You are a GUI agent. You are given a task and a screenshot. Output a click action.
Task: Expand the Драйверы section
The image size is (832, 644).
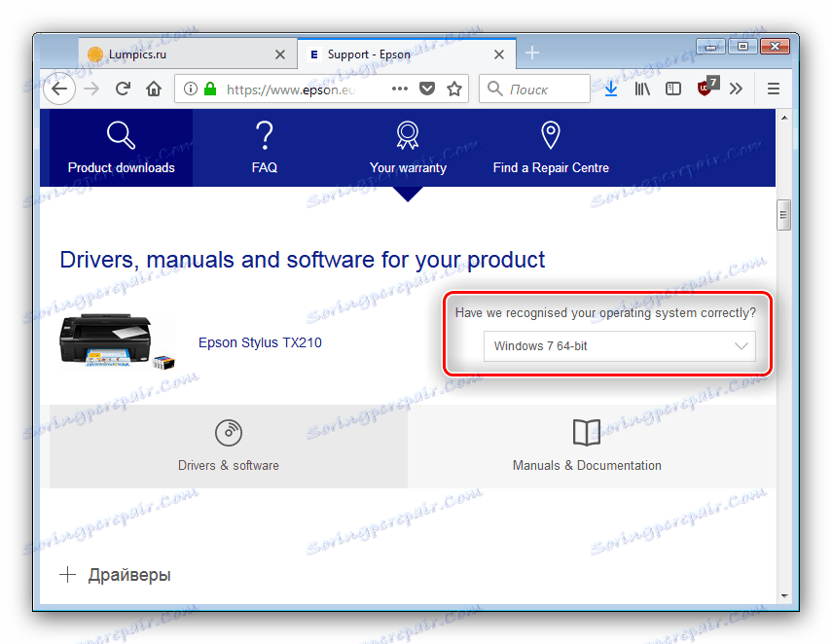tap(115, 575)
